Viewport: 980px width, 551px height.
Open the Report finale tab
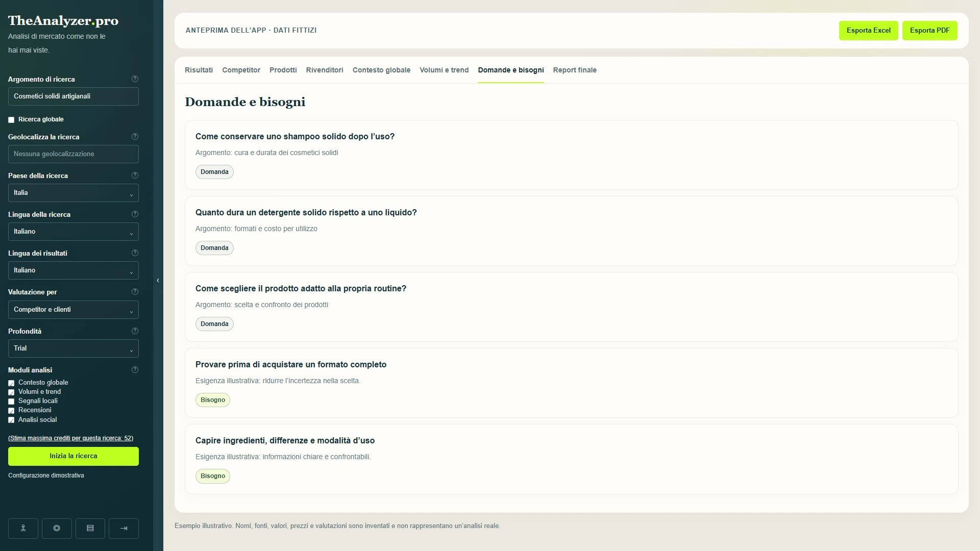pos(575,70)
